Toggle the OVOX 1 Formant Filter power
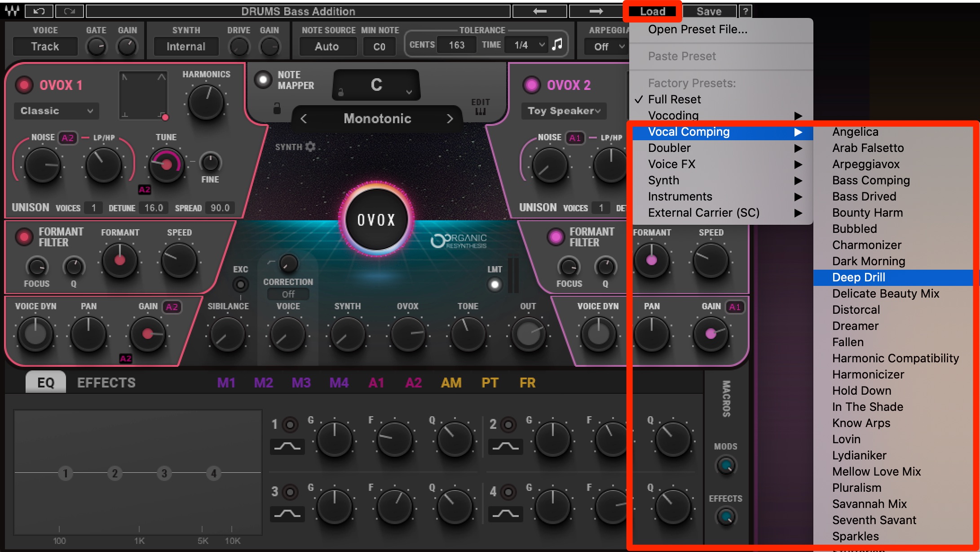 point(24,236)
